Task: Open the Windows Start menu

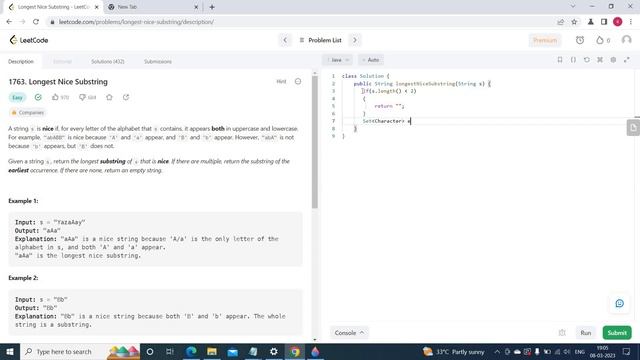Action: point(9,351)
